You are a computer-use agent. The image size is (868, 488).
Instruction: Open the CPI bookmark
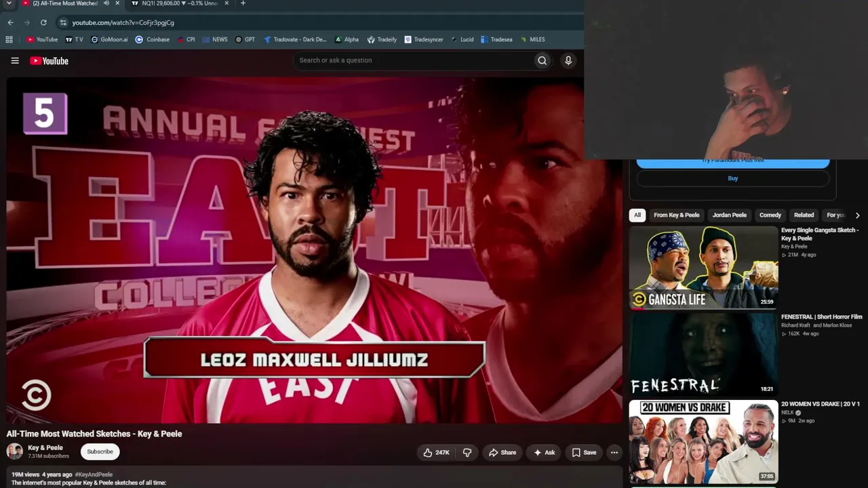pos(186,39)
